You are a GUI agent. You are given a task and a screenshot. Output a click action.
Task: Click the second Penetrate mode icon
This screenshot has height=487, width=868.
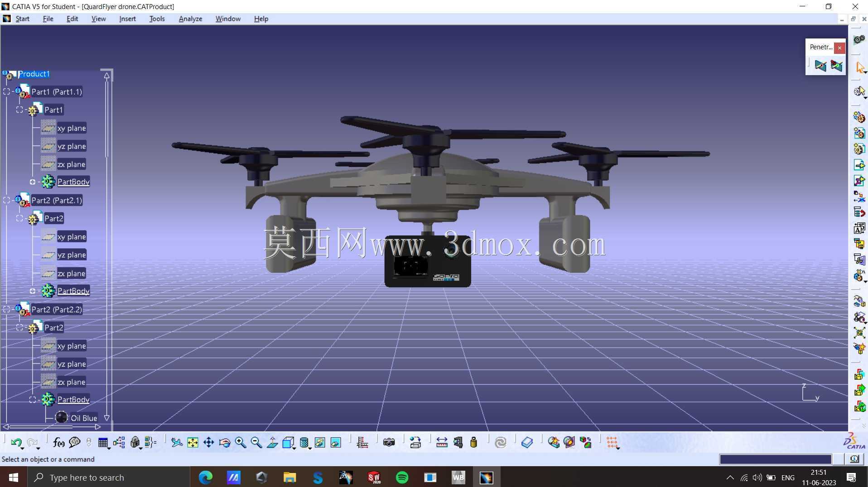(x=836, y=66)
